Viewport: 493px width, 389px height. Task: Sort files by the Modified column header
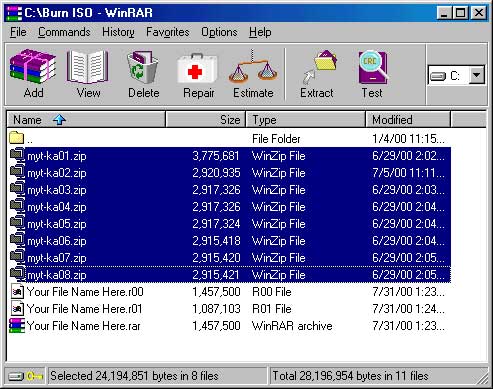pyautogui.click(x=408, y=119)
